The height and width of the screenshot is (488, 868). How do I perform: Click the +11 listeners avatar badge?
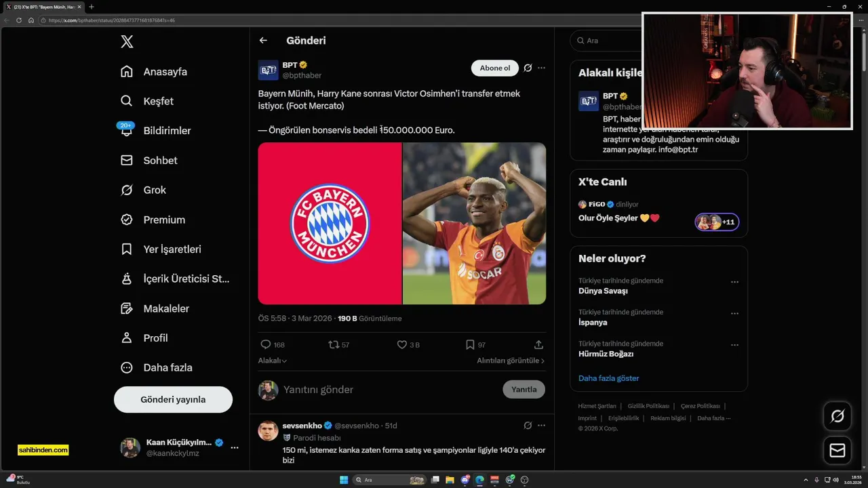click(x=717, y=222)
